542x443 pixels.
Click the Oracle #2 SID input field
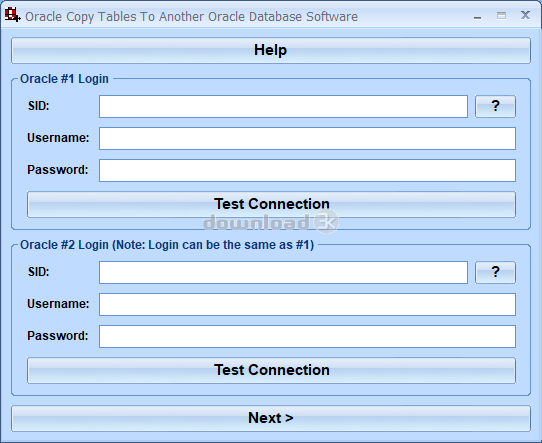point(283,272)
